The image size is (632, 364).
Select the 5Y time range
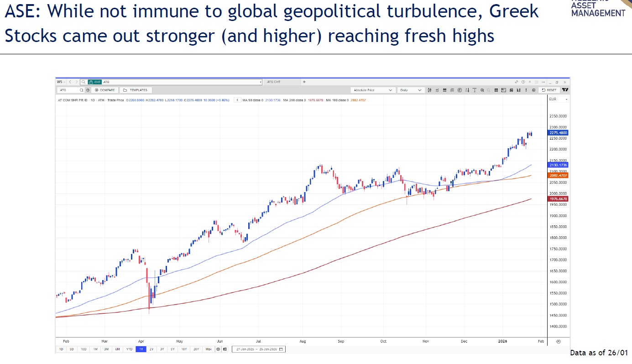point(172,349)
